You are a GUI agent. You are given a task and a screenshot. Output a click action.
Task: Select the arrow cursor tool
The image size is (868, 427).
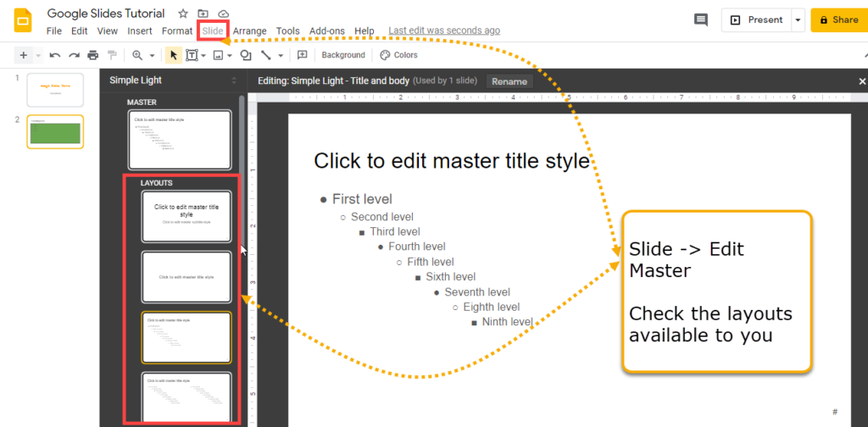[174, 55]
